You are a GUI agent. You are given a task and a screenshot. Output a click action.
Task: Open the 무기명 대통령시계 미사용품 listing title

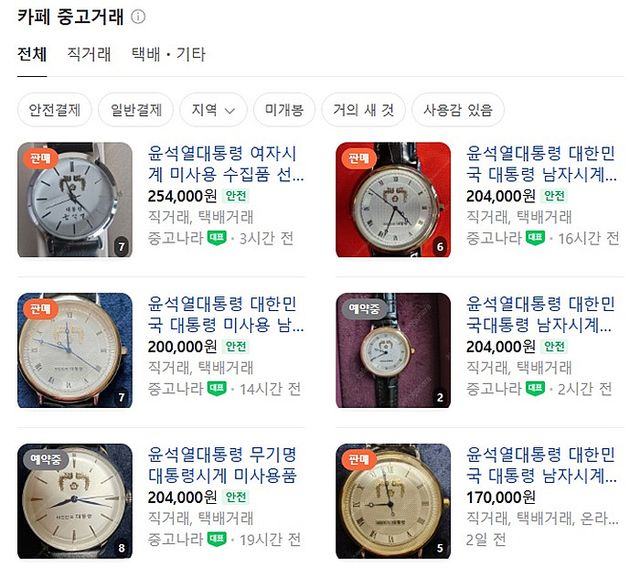[222, 465]
